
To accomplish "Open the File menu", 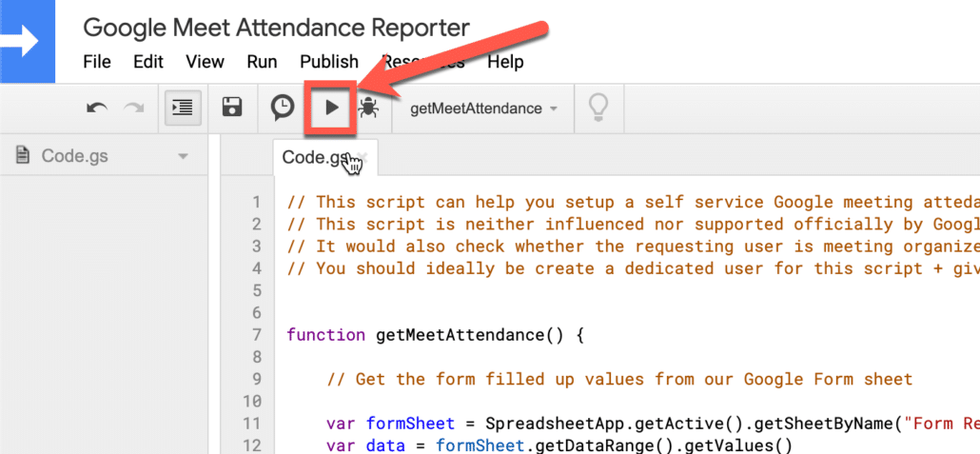I will [x=97, y=62].
